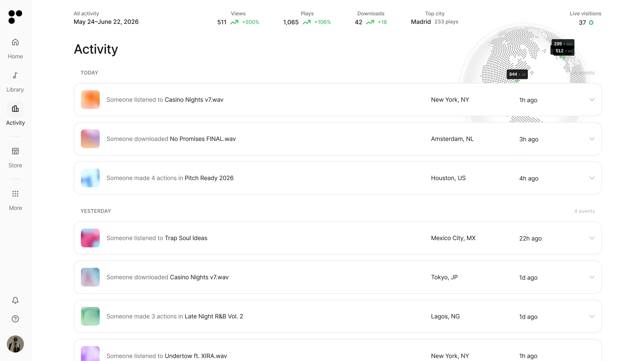644x361 pixels.
Task: Click Lagos, NG location text
Action: 445,316
